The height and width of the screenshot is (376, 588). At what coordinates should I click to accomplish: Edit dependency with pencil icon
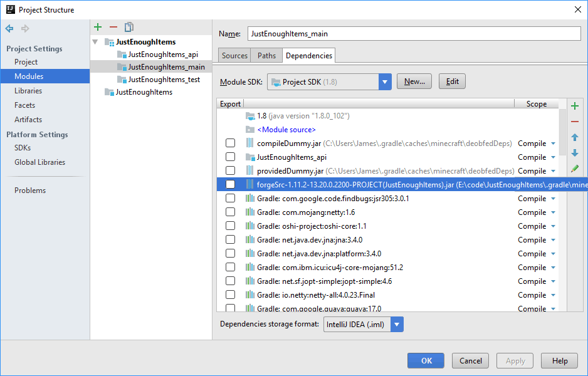(574, 169)
